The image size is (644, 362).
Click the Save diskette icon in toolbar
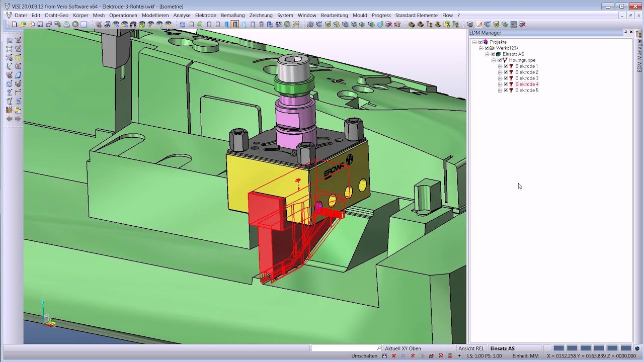(40, 24)
